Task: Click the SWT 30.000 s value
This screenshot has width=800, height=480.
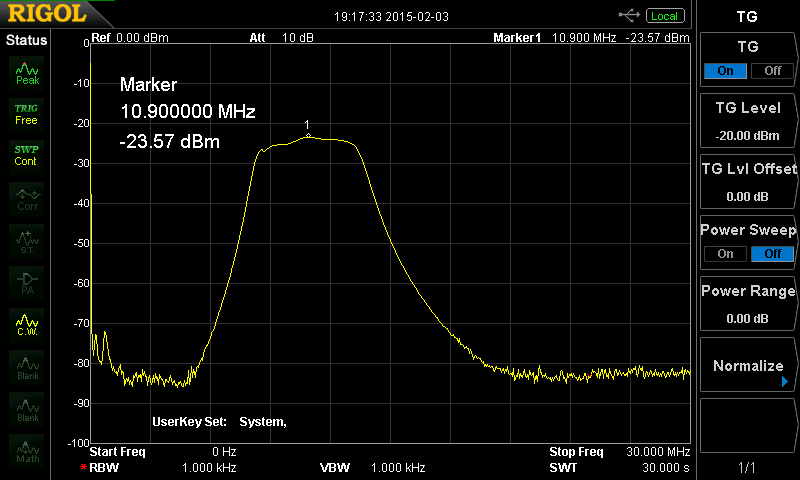Action: point(666,468)
